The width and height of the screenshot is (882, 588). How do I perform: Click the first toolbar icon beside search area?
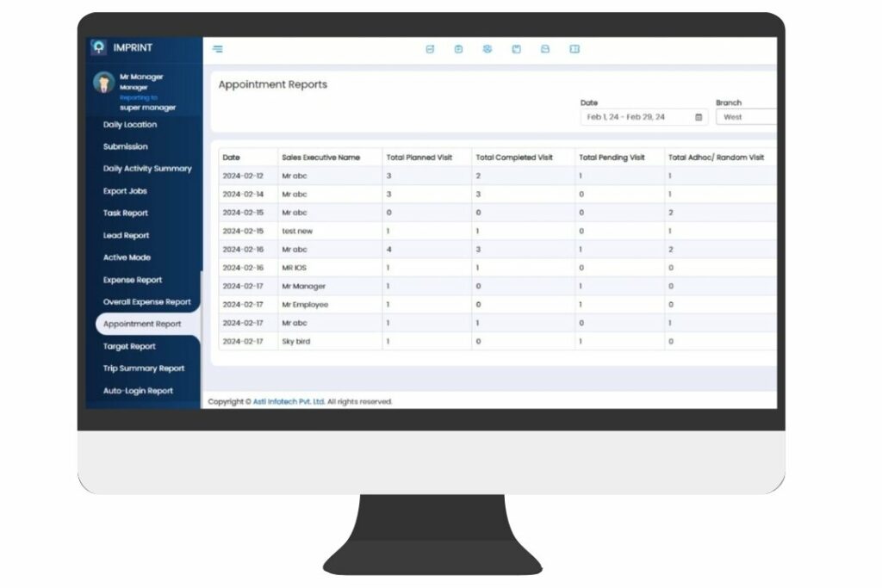(x=431, y=49)
